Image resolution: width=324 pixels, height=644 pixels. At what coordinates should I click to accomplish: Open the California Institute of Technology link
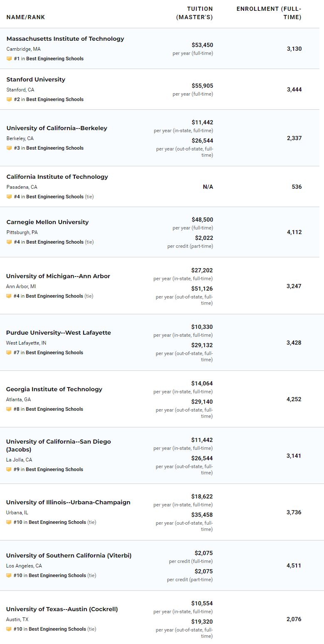pyautogui.click(x=57, y=177)
